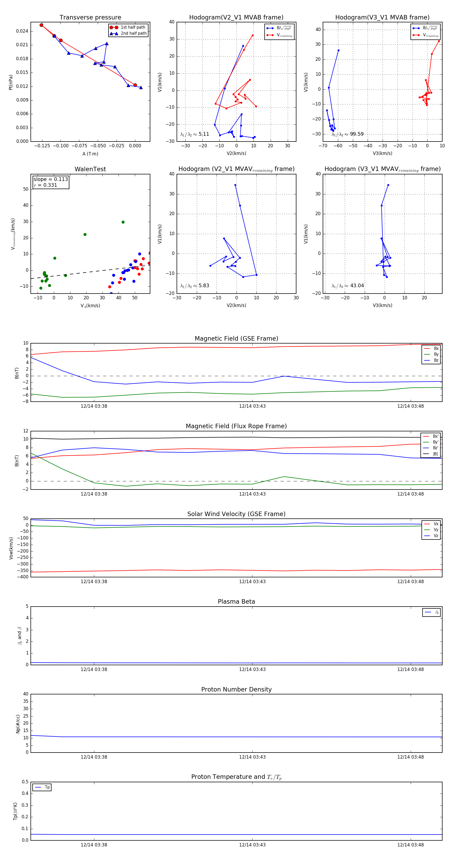The image size is (473, 868).
Task: Click the 'Transverse pressure' plot title
Action: click(90, 18)
